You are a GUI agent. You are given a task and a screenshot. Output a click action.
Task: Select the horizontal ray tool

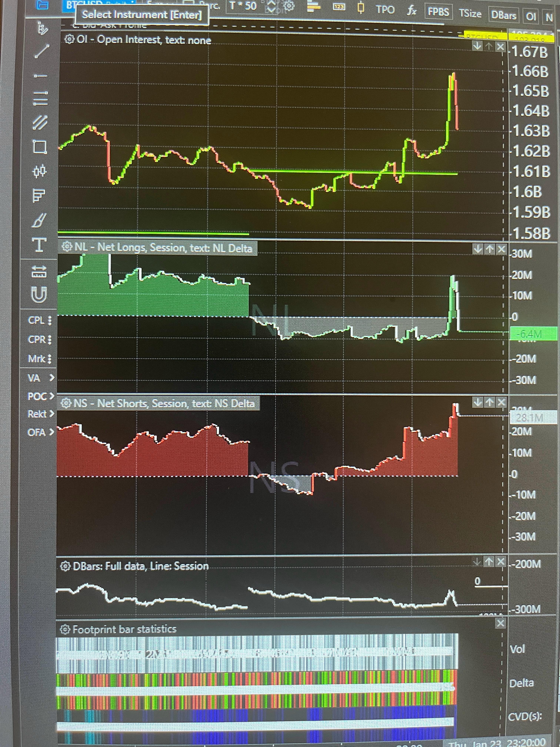41,76
